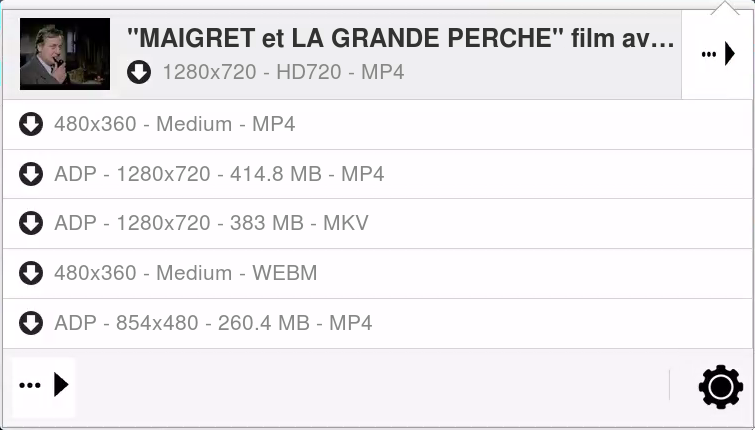
Task: Expand more options arrow next to video title
Action: tap(717, 55)
